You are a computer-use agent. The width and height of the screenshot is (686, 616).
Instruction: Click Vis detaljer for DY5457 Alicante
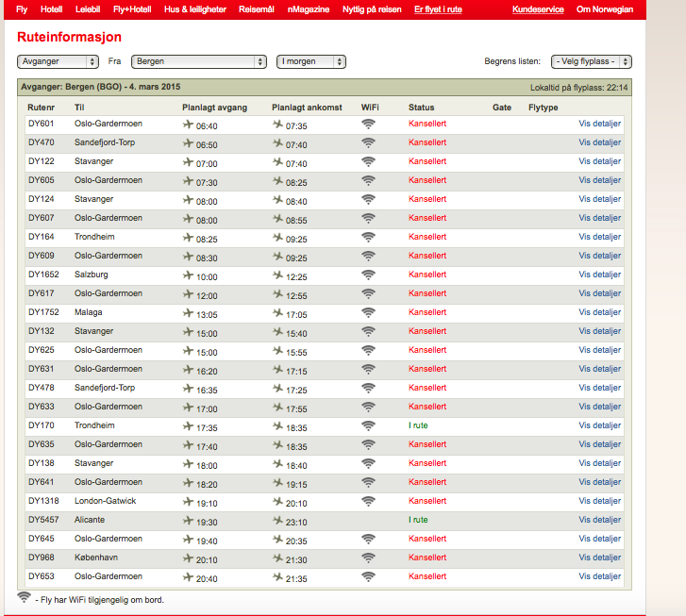point(599,520)
